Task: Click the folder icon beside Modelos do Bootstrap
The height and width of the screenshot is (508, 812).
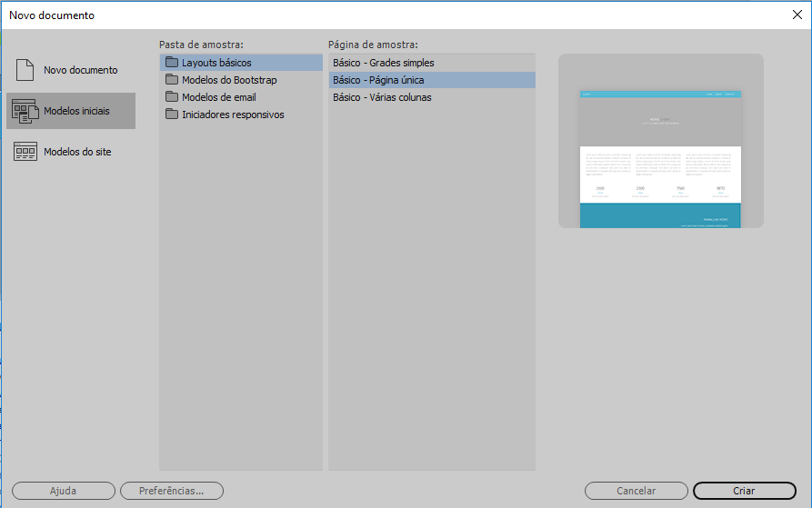Action: pyautogui.click(x=172, y=80)
